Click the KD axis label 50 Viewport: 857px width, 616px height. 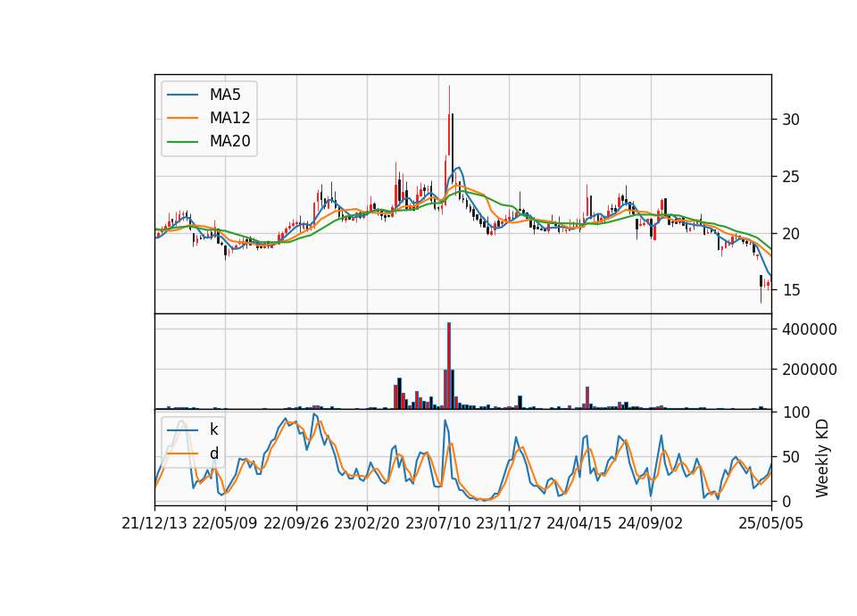pyautogui.click(x=791, y=457)
